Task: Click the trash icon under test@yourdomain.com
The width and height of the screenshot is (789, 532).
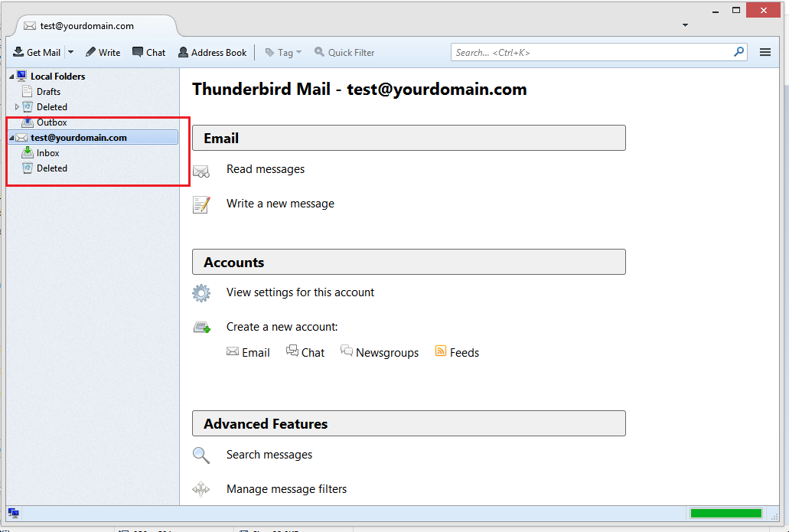Action: tap(28, 168)
